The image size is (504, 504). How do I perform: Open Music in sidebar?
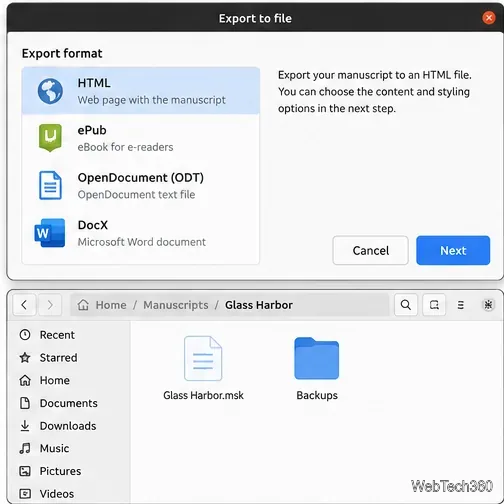(68, 448)
